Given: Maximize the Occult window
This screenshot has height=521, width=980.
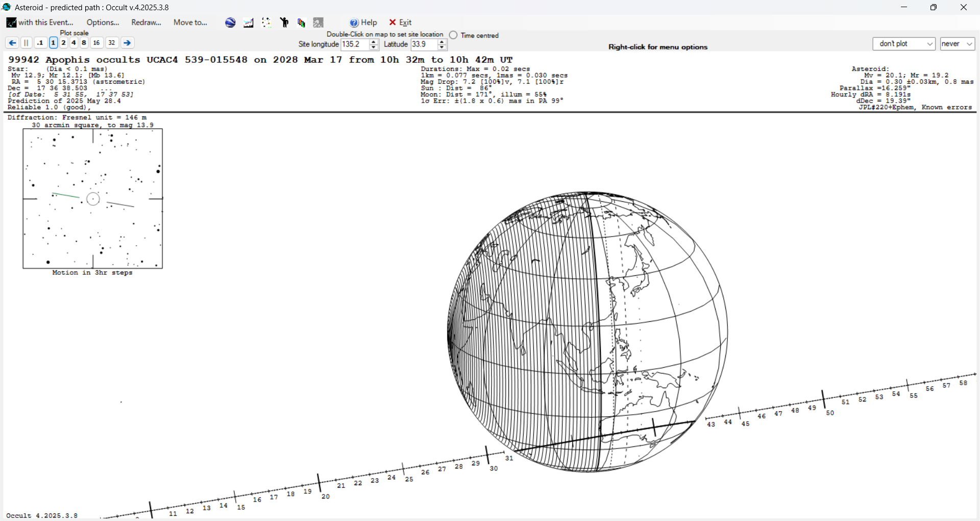Looking at the screenshot, I should 934,7.
